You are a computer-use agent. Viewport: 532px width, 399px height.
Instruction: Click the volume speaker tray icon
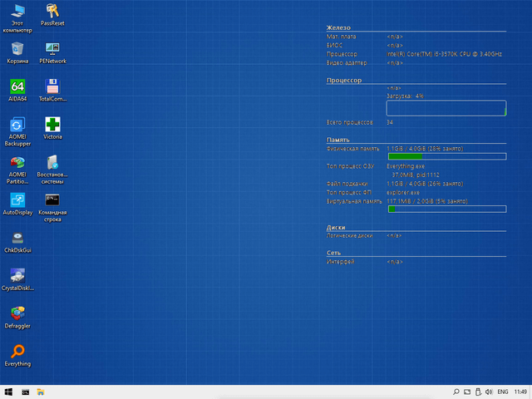[488, 391]
